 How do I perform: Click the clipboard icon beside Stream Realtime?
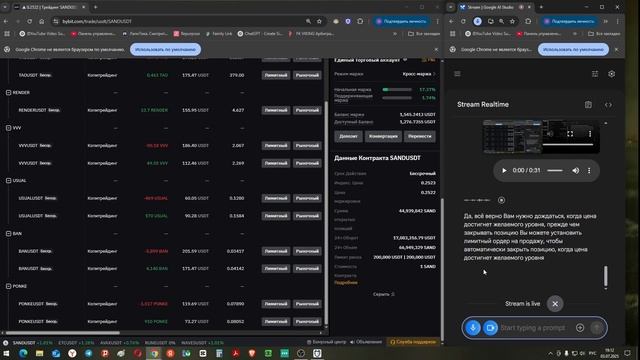(588, 105)
